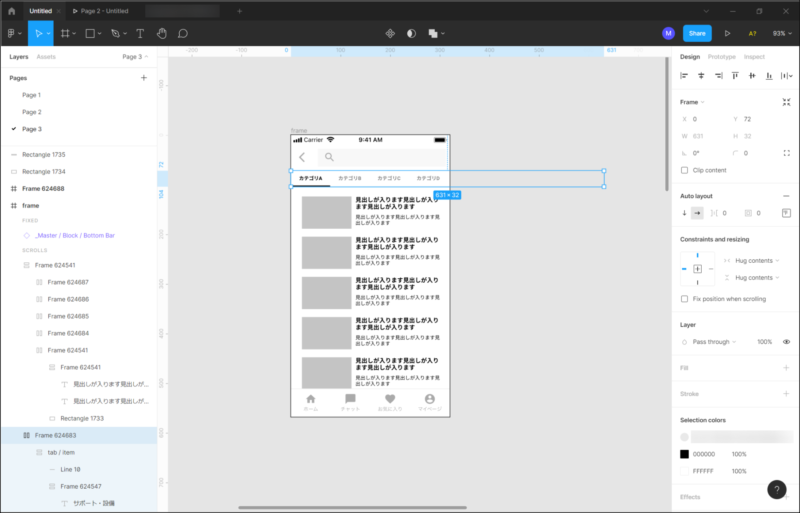Select the Hand tool
Viewport: 800px width, 513px height.
[161, 33]
